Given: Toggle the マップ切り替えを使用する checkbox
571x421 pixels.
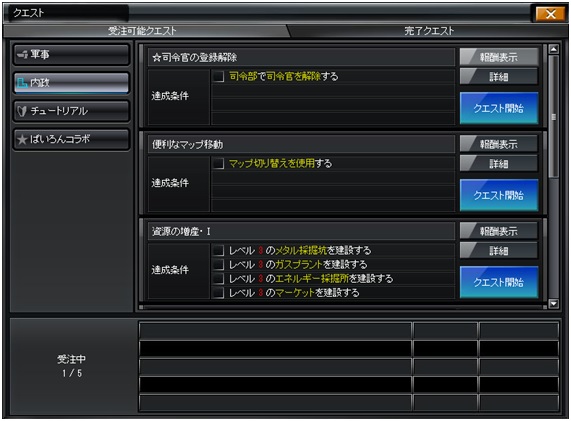Looking at the screenshot, I should coord(218,164).
